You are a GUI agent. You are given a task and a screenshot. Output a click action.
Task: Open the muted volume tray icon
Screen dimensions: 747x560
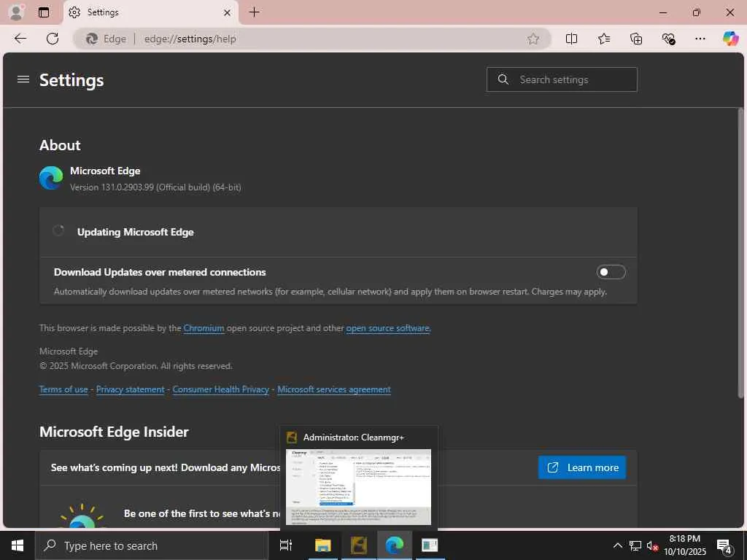(x=652, y=545)
